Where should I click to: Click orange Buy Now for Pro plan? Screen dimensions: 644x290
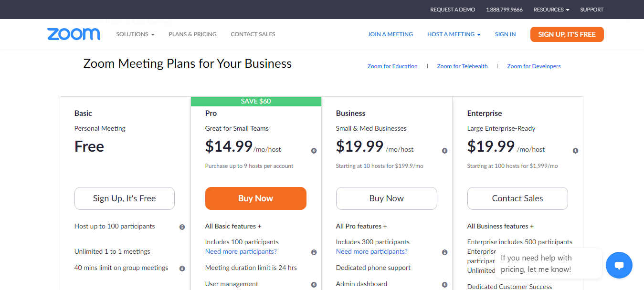point(256,198)
